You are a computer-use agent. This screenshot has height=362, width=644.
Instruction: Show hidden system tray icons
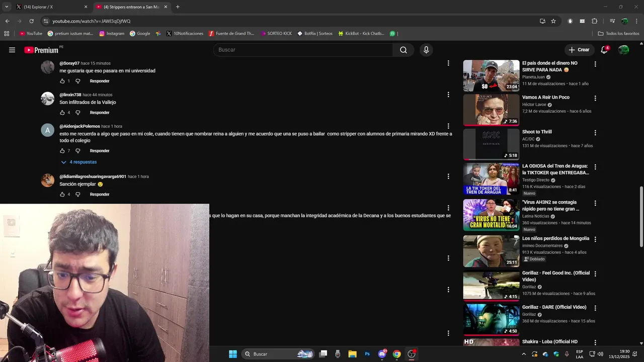[524, 354]
